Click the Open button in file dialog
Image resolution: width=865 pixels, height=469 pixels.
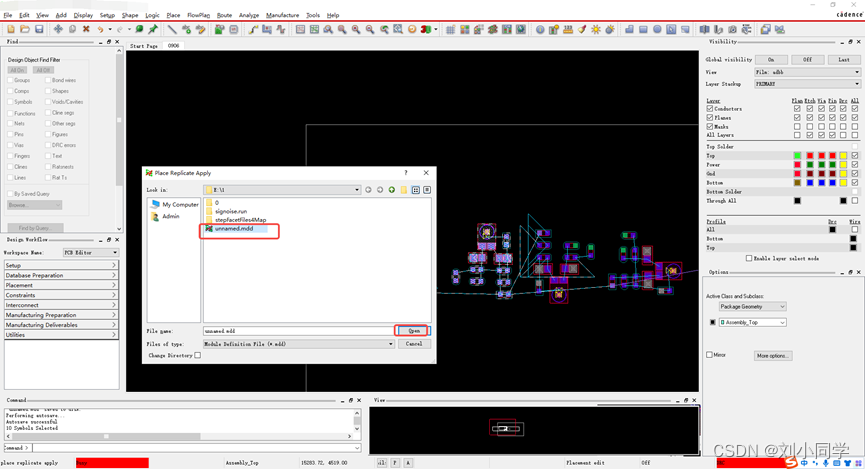pyautogui.click(x=413, y=331)
